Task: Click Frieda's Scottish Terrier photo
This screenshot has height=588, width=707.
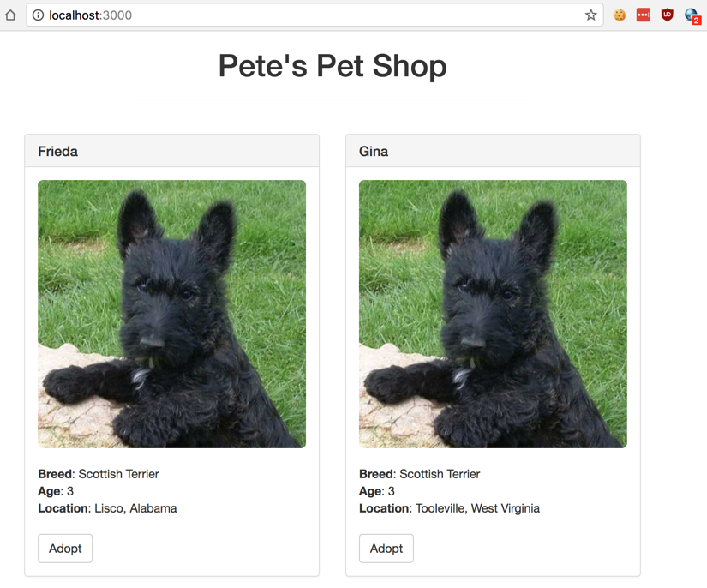Action: 171,314
